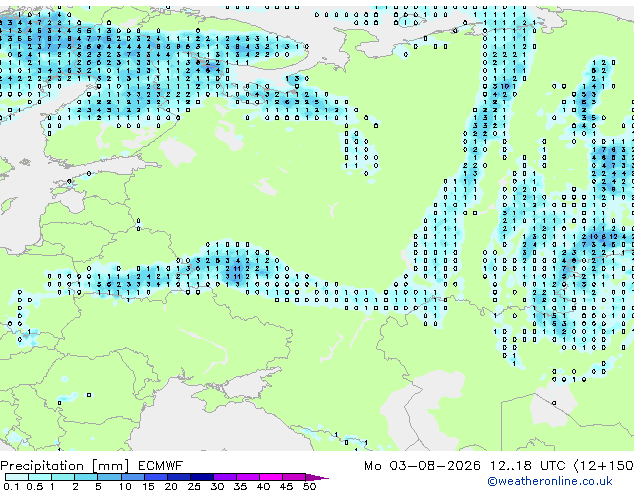This screenshot has width=634, height=490.
Task: Click the '15' legend value label
Action: tap(148, 486)
